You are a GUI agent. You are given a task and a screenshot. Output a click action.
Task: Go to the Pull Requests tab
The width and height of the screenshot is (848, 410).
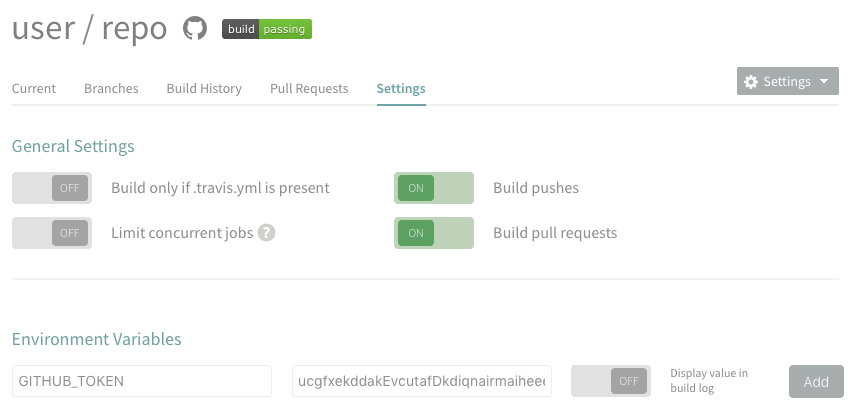coord(309,89)
